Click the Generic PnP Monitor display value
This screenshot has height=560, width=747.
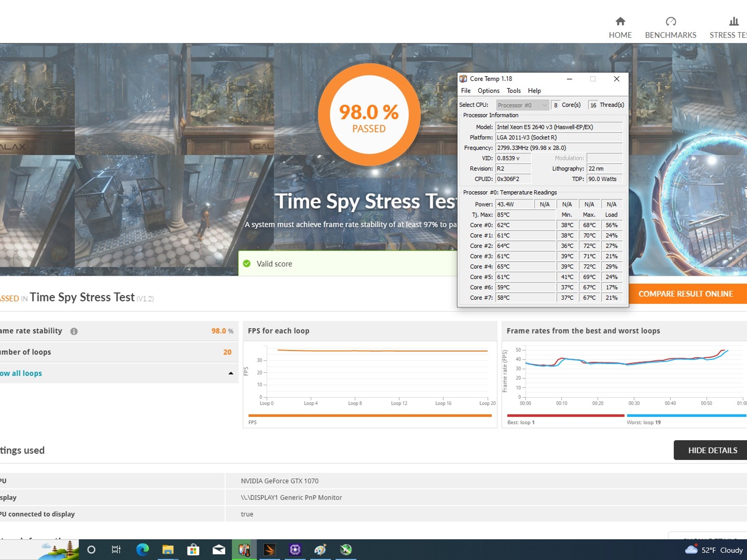click(x=291, y=497)
